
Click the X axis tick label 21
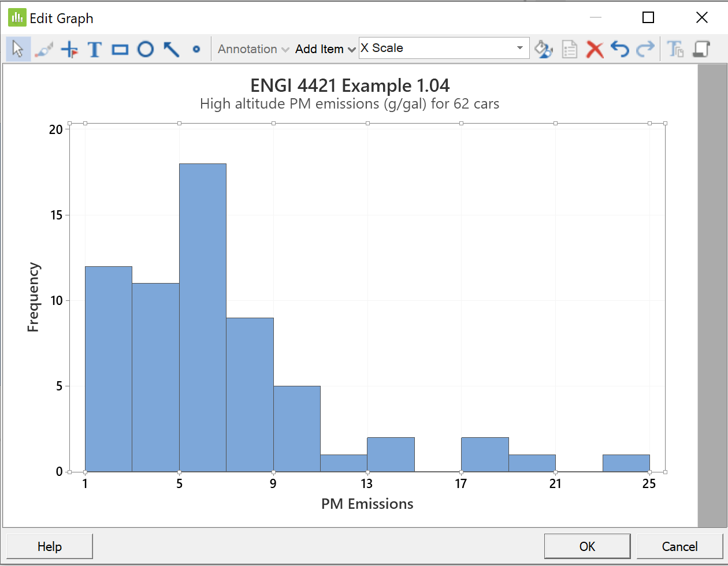(x=555, y=483)
